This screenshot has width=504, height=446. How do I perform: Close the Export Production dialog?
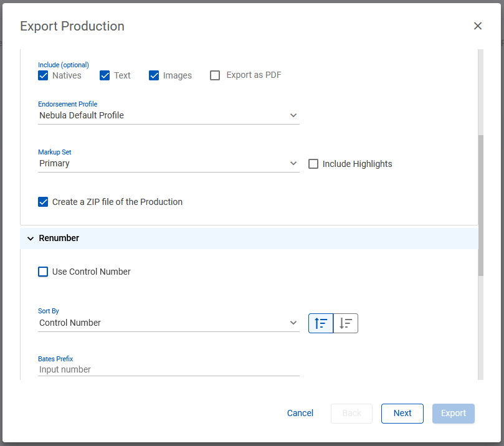pos(478,26)
